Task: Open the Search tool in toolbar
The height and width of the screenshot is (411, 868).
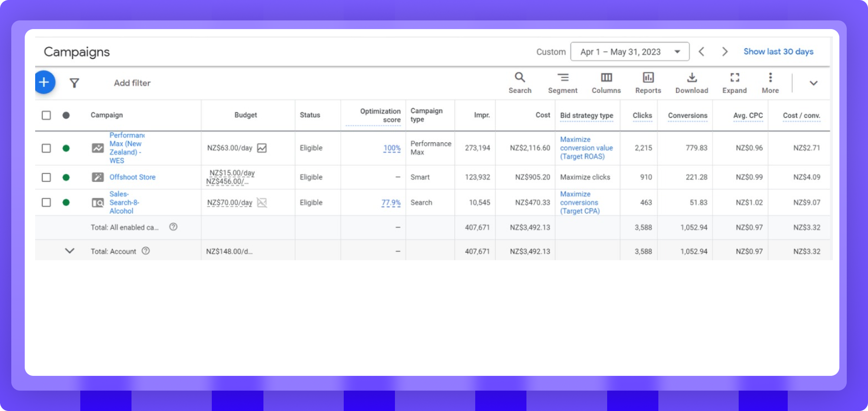Action: coord(520,82)
